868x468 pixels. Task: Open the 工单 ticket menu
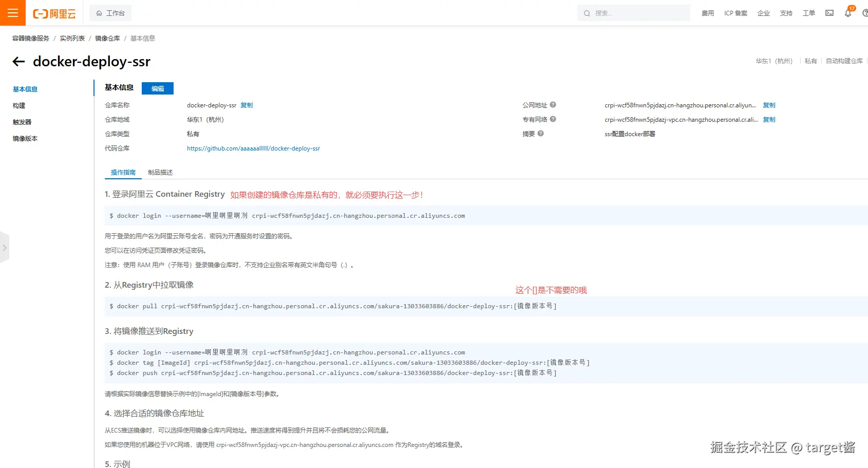[809, 13]
